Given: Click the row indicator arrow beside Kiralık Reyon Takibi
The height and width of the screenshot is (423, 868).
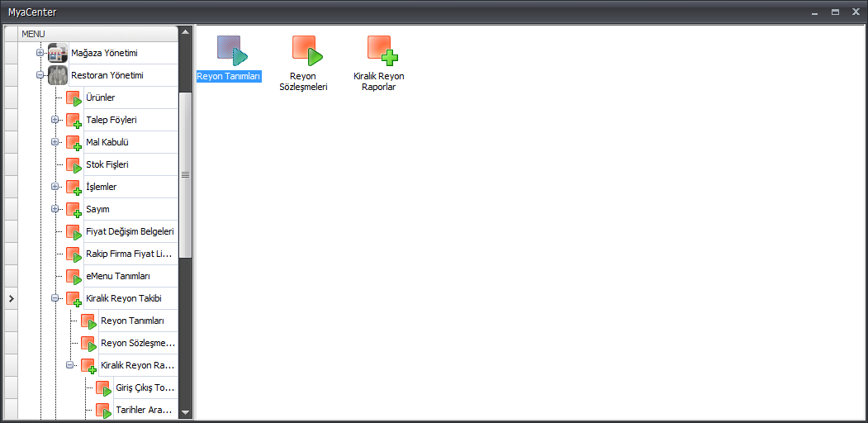Looking at the screenshot, I should (x=11, y=298).
